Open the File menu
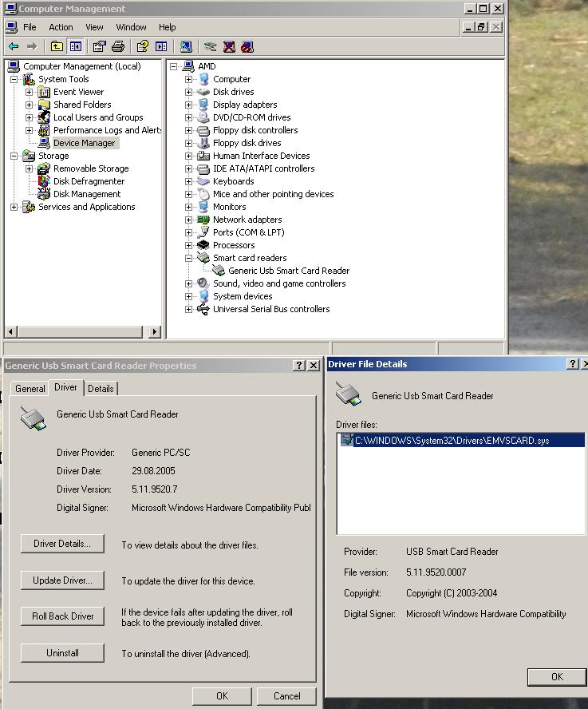588x709 pixels. (30, 27)
